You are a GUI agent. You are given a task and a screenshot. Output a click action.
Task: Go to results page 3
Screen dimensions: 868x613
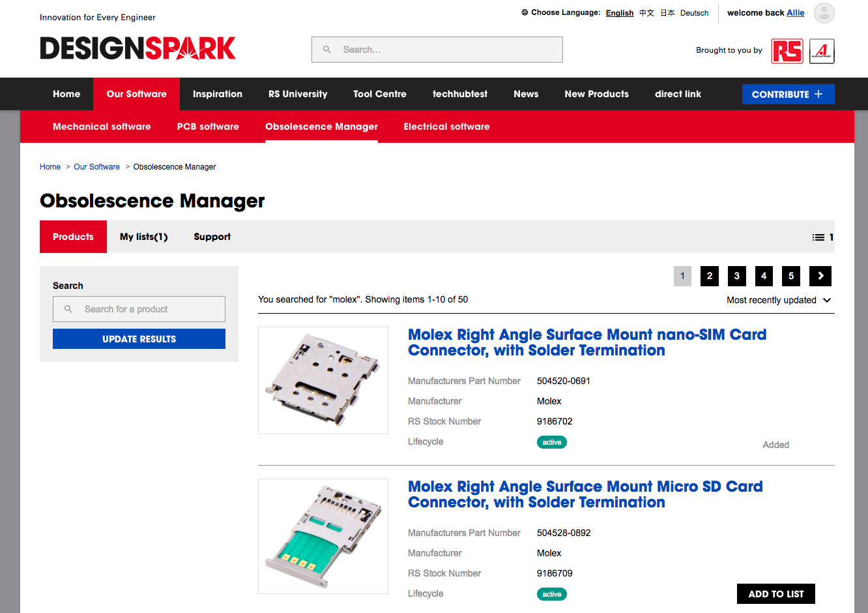[737, 276]
